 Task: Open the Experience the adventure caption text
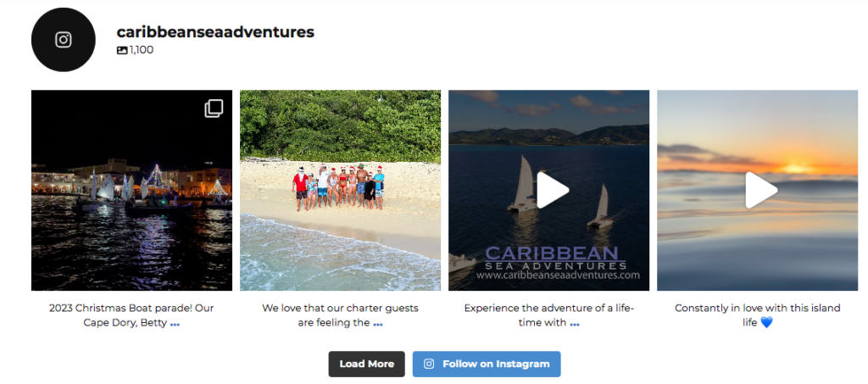point(549,315)
